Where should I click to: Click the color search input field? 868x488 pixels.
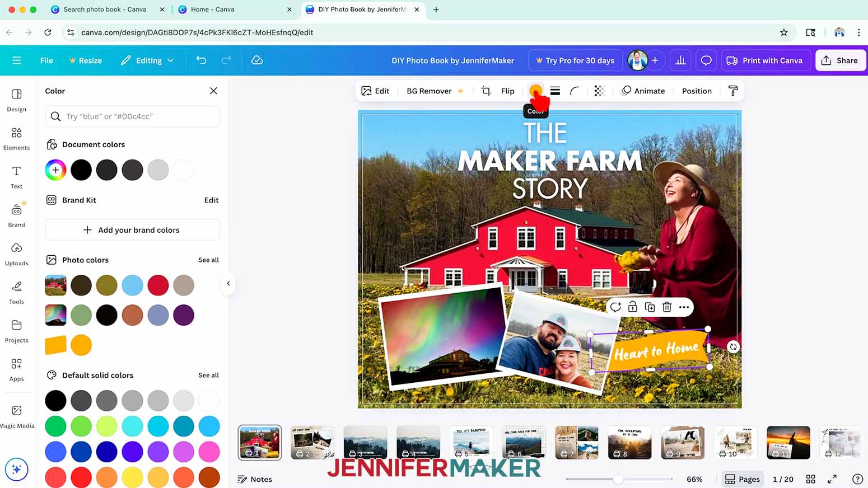[x=132, y=116]
